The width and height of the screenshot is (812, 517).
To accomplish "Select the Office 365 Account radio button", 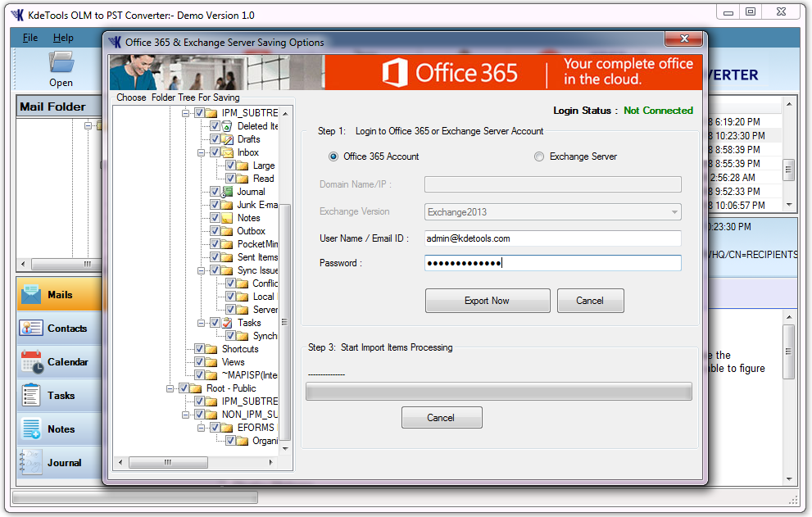I will (x=333, y=156).
